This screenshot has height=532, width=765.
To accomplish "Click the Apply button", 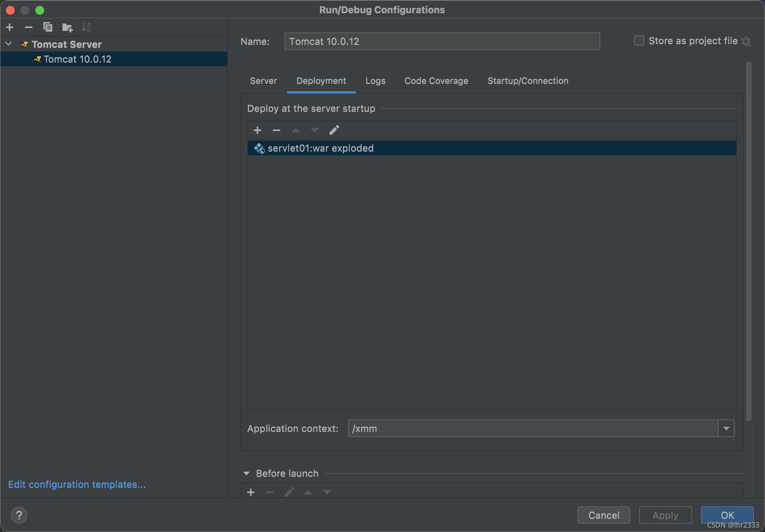I will point(665,515).
